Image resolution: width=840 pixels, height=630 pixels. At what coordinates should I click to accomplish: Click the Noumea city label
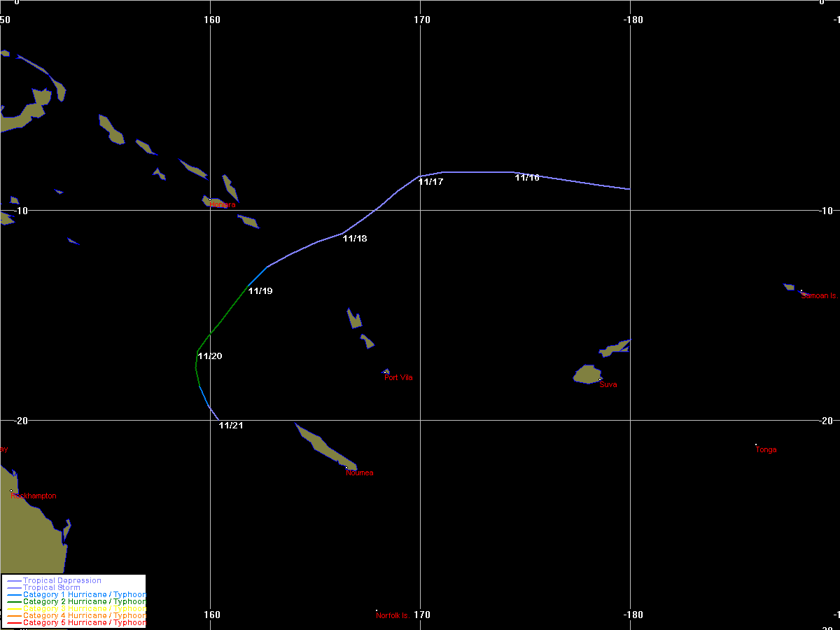(x=360, y=472)
